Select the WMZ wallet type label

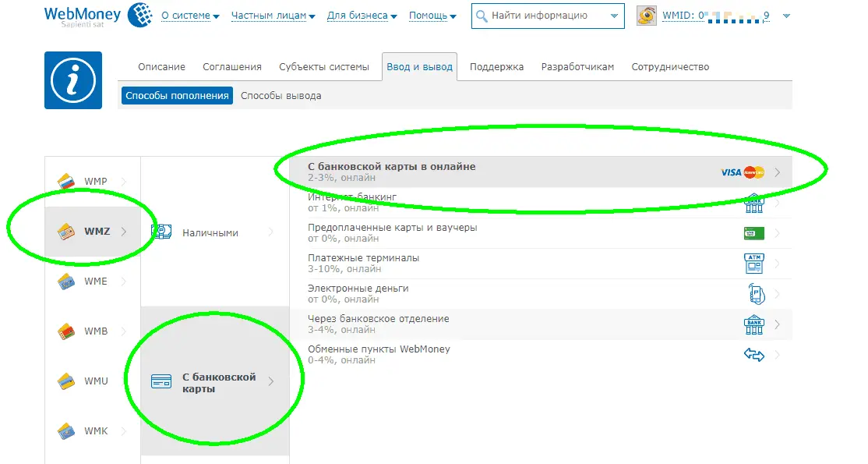tap(97, 231)
